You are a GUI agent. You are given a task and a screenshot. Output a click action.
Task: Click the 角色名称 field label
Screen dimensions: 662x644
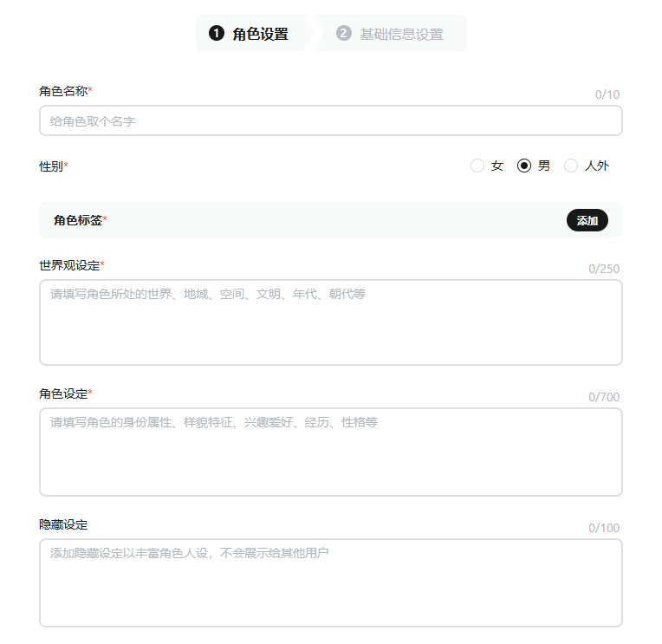(63, 91)
